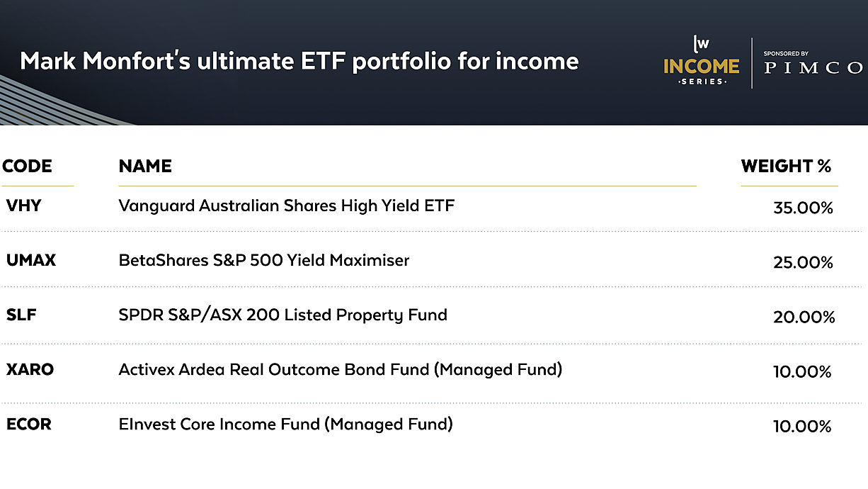868x489 pixels.
Task: Click the CODE column header
Action: pyautogui.click(x=27, y=167)
